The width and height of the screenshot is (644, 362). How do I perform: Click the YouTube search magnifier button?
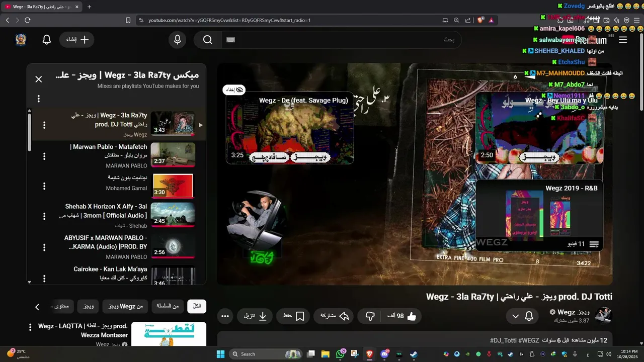point(208,40)
